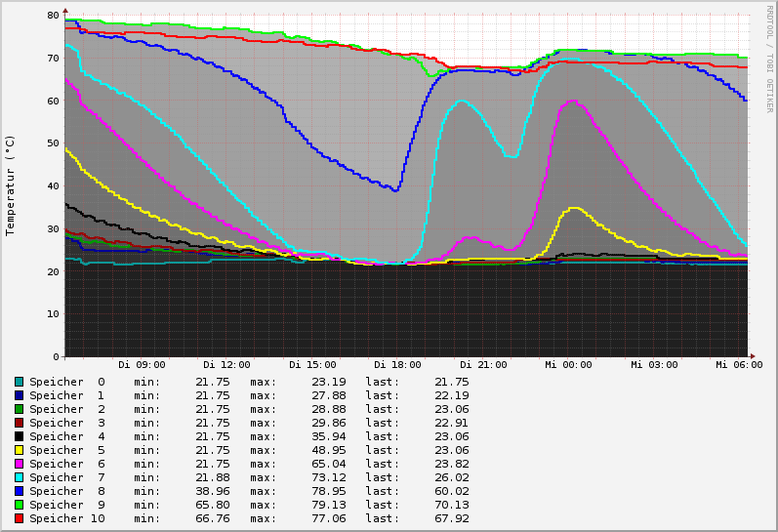Click the blue Speicher 8 legend swatch
Image resolution: width=778 pixels, height=532 pixels.
[x=19, y=491]
